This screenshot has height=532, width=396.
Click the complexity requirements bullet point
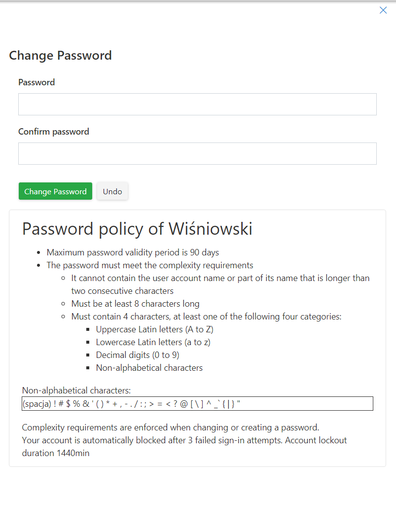tap(150, 265)
